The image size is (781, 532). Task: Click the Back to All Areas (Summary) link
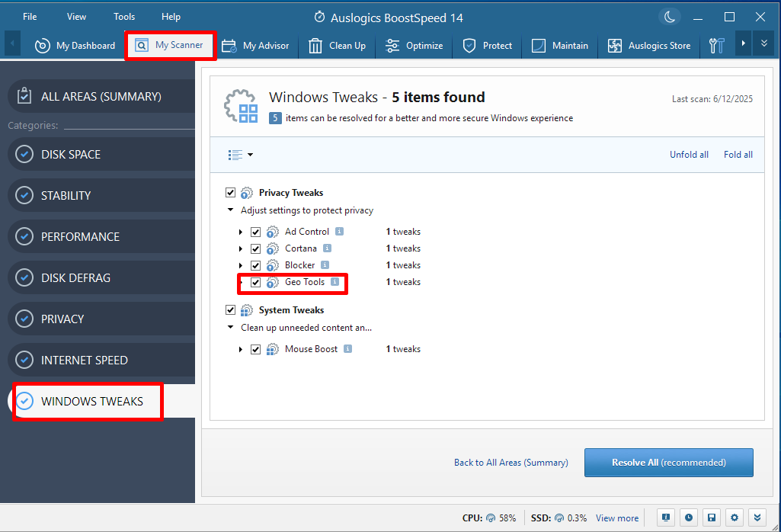pyautogui.click(x=511, y=463)
